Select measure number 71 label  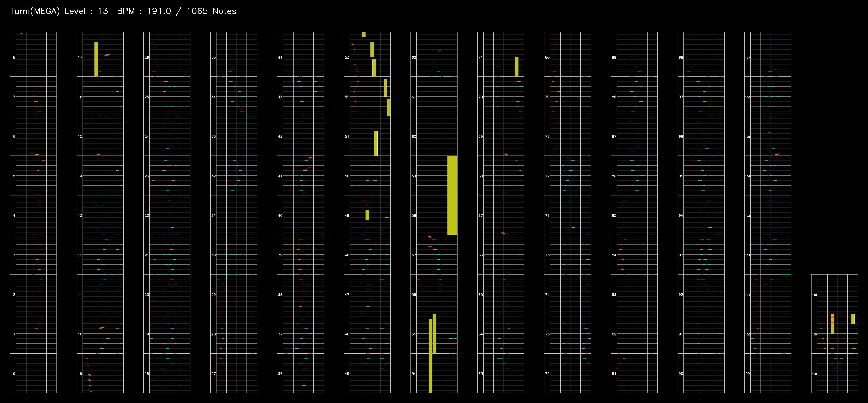(x=481, y=57)
